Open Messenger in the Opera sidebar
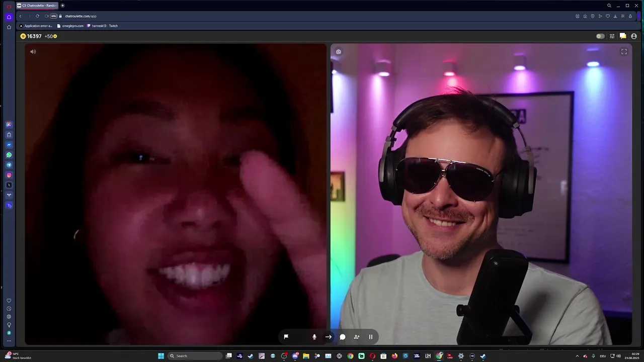Screen dimensions: 644x362 click(x=9, y=145)
